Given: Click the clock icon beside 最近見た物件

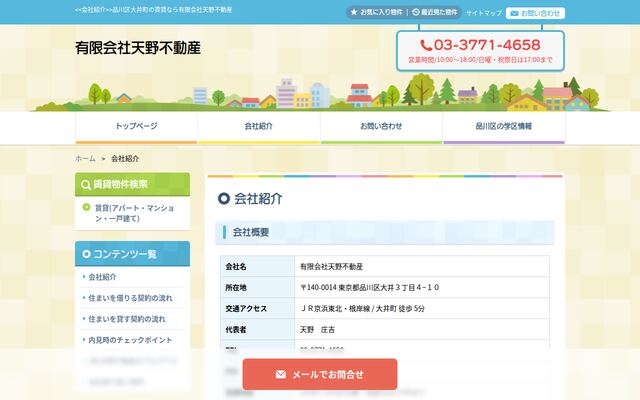Looking at the screenshot, I should [416, 12].
